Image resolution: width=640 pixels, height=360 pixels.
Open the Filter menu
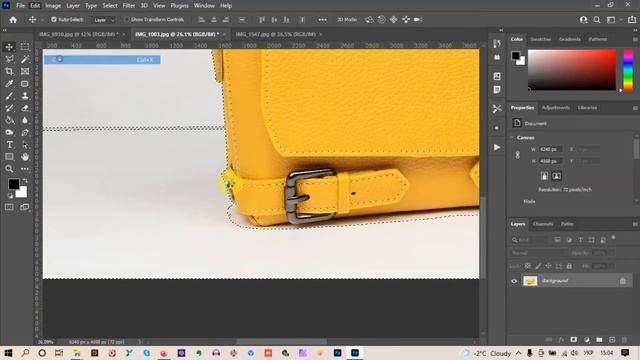pos(129,6)
